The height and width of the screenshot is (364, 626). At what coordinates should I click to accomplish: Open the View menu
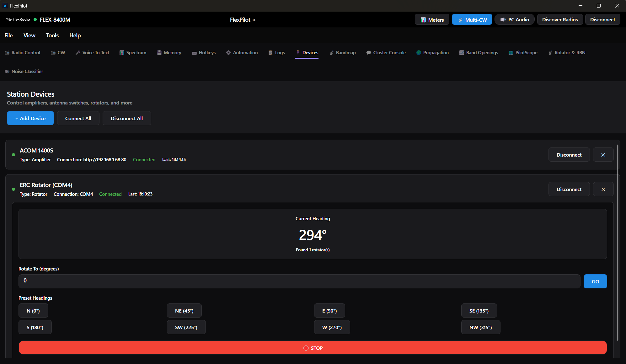[29, 35]
